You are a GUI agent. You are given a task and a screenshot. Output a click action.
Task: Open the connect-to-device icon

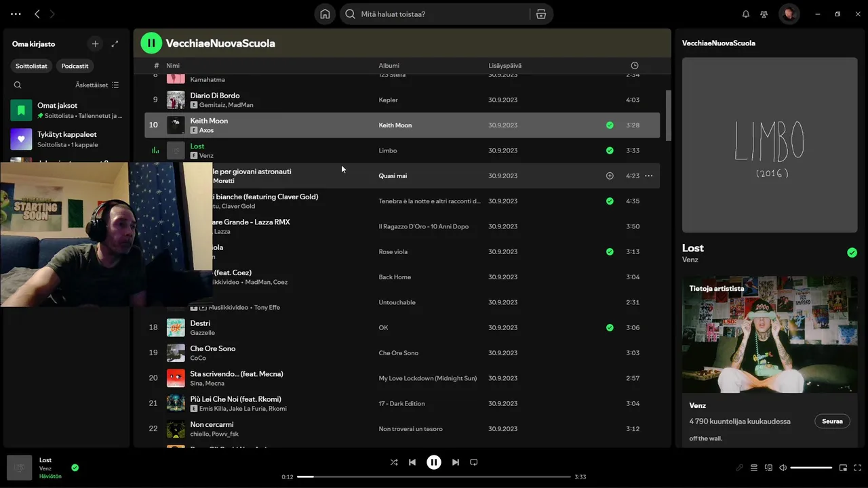pos(768,468)
